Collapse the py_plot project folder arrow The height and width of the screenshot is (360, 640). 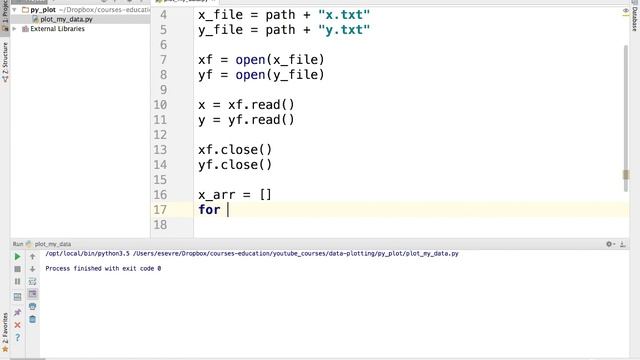pyautogui.click(x=14, y=9)
